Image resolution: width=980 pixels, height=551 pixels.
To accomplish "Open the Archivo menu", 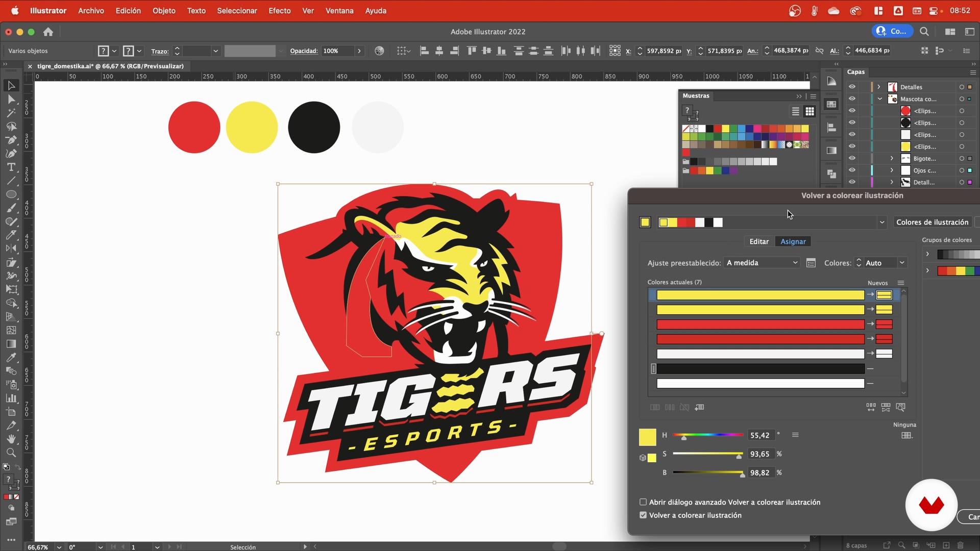I will pyautogui.click(x=91, y=11).
